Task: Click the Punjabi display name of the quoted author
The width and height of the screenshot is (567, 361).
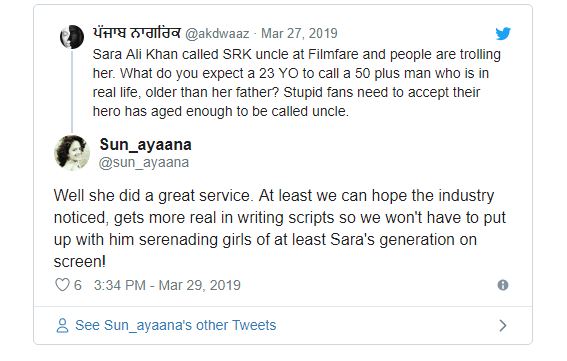Action: 136,33
